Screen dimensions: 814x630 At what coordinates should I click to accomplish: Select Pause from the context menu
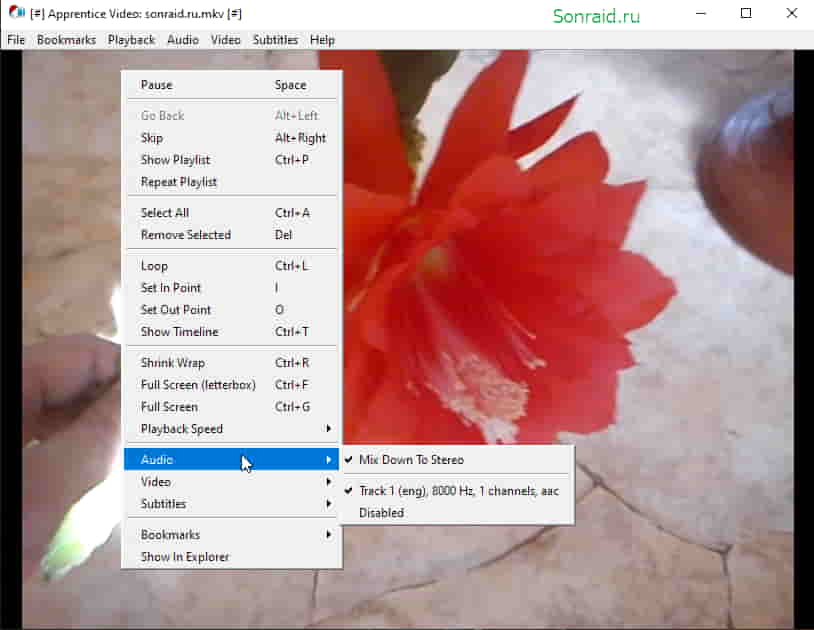click(232, 85)
